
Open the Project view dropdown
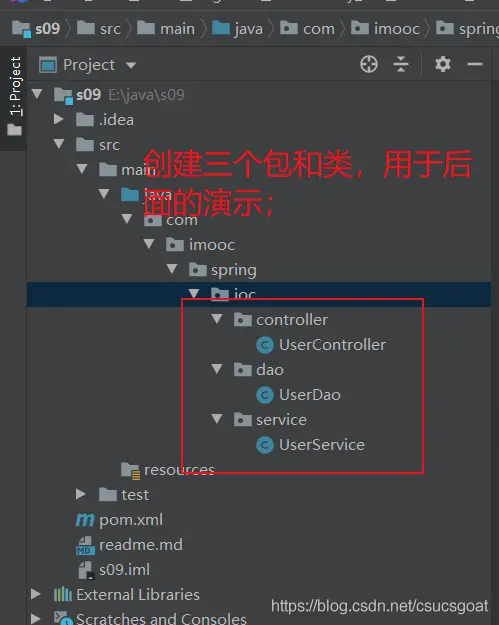(130, 65)
